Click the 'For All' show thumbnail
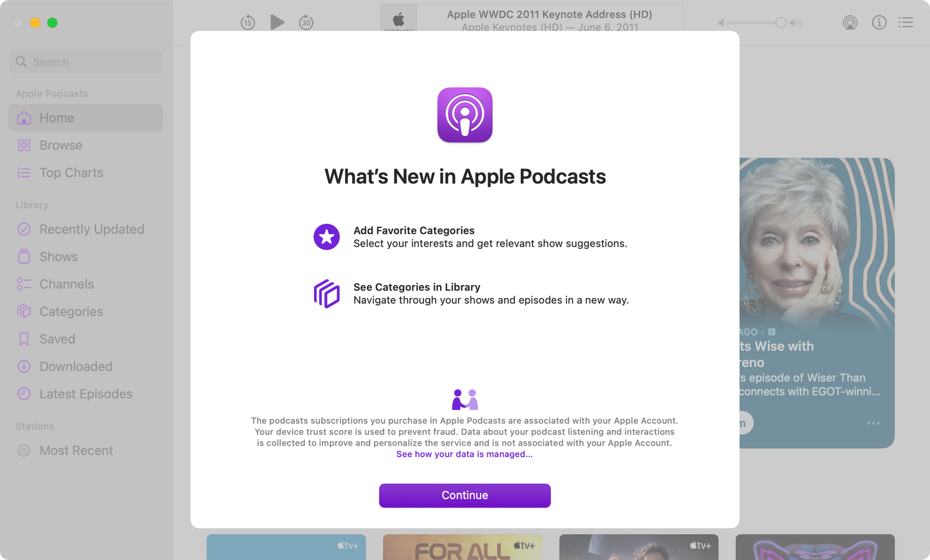 pos(462,547)
